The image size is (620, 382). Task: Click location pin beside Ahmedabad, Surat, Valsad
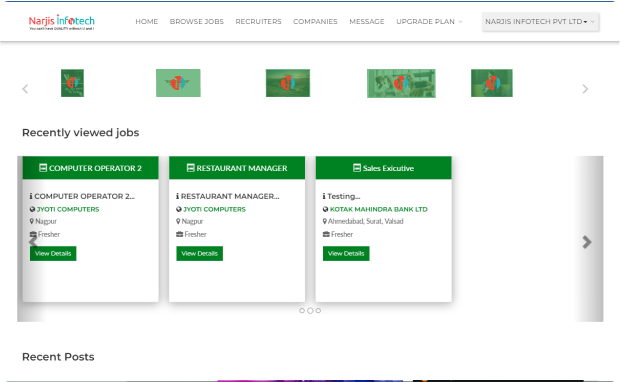pos(325,221)
